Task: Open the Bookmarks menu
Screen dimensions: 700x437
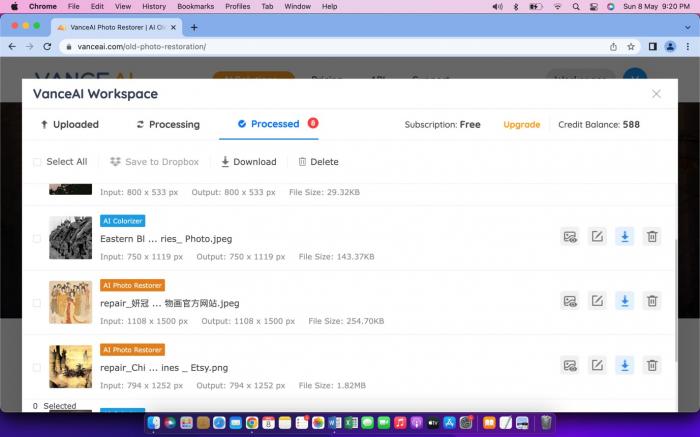Action: [x=196, y=7]
